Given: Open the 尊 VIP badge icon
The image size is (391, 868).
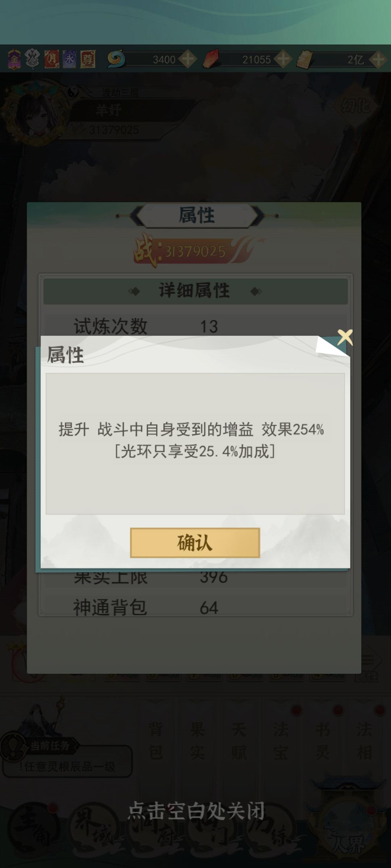Looking at the screenshot, I should click(x=88, y=59).
